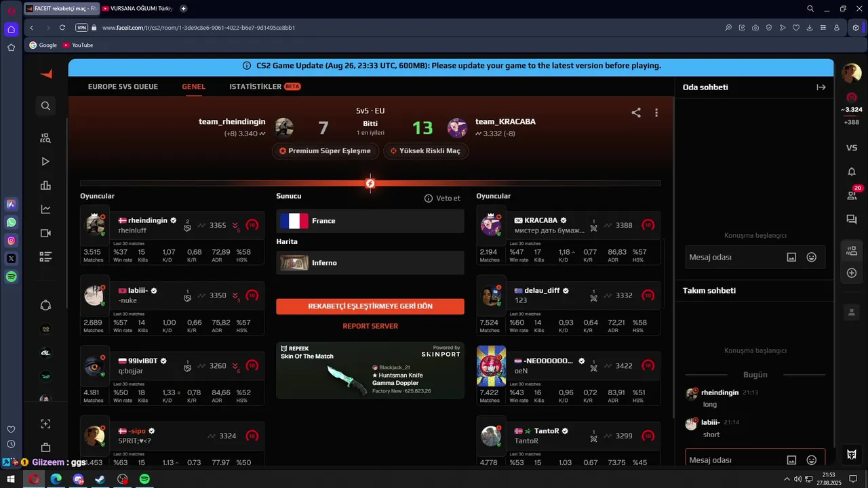Open X (Twitter) in Opera sidebar
Viewport: 868px width, 488px height.
pyautogui.click(x=12, y=258)
